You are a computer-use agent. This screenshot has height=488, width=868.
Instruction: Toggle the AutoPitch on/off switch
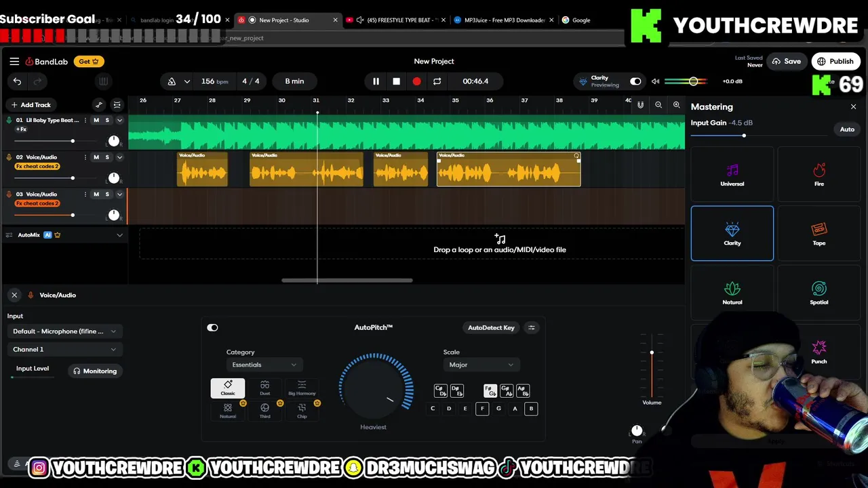212,328
